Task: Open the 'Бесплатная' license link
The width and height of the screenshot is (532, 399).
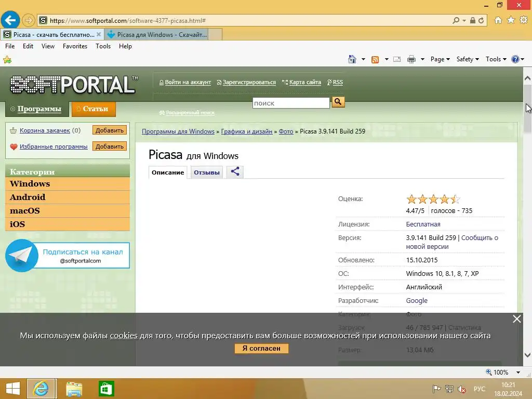Action: pos(423,224)
